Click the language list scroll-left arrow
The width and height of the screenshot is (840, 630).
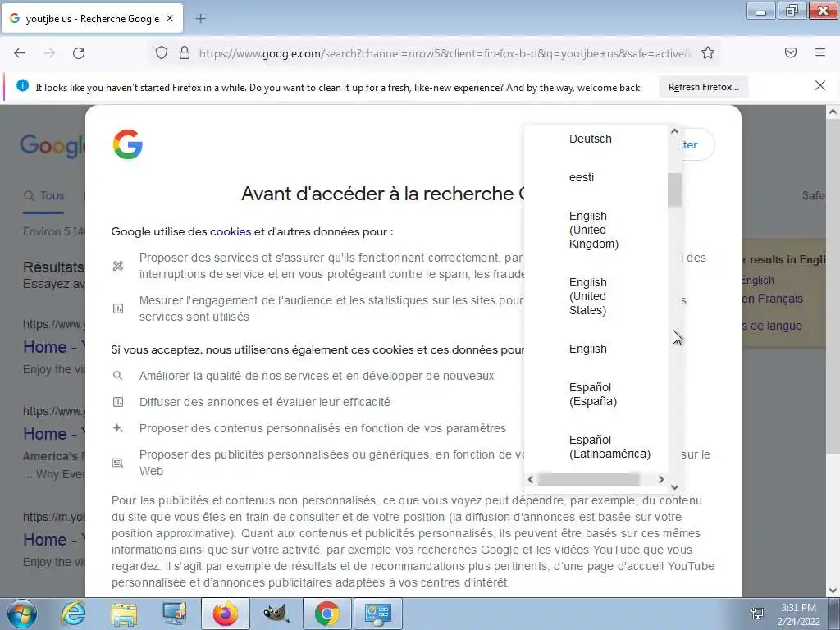pos(531,479)
